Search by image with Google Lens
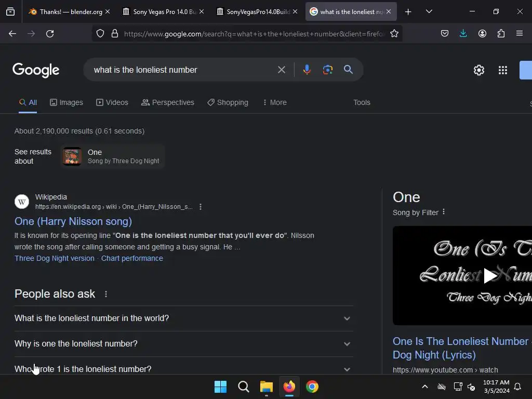 click(x=327, y=70)
